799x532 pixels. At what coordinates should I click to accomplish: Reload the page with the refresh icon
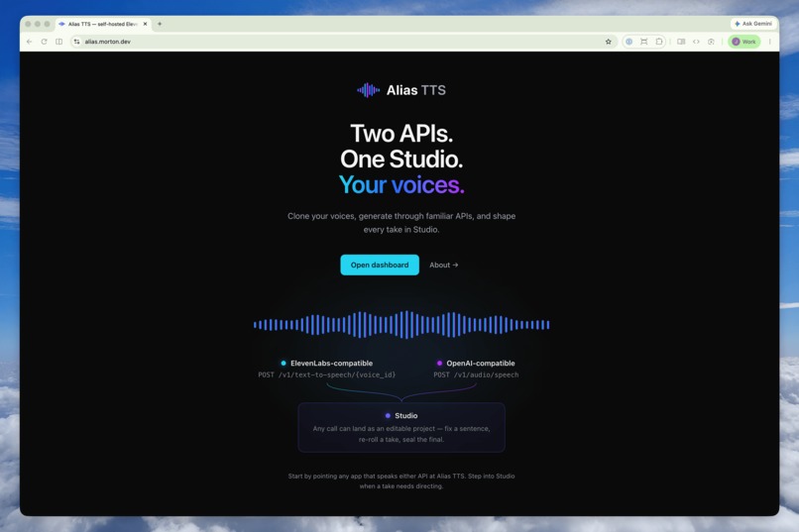click(44, 42)
